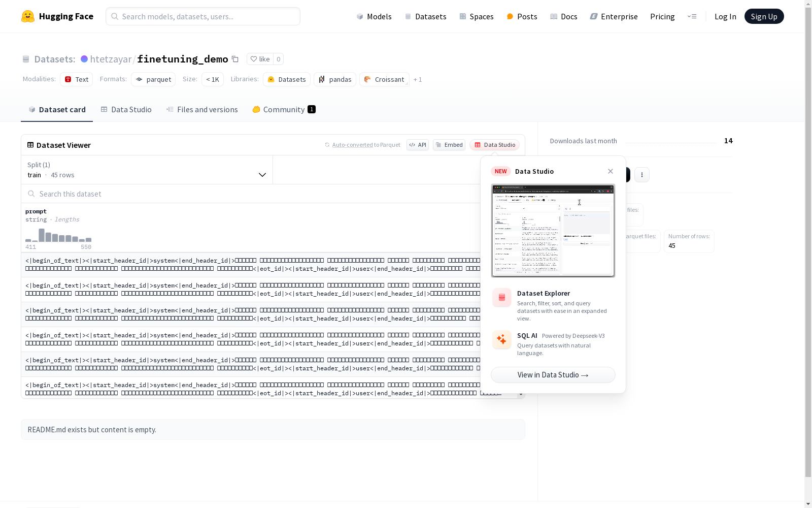The image size is (812, 508).
Task: Select the parquet format tag
Action: [x=153, y=79]
